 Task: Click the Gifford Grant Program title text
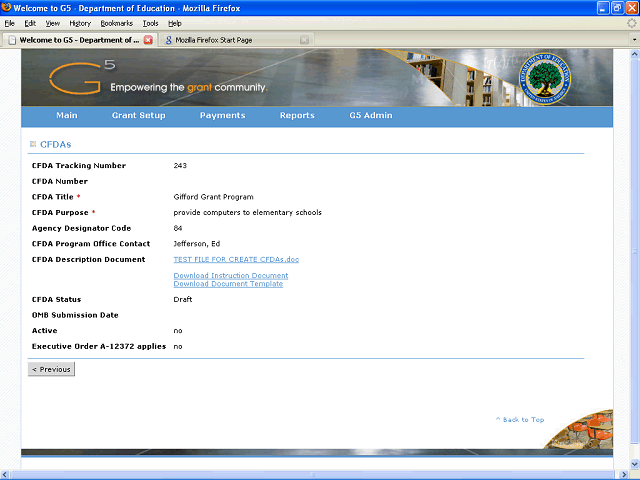coord(213,197)
